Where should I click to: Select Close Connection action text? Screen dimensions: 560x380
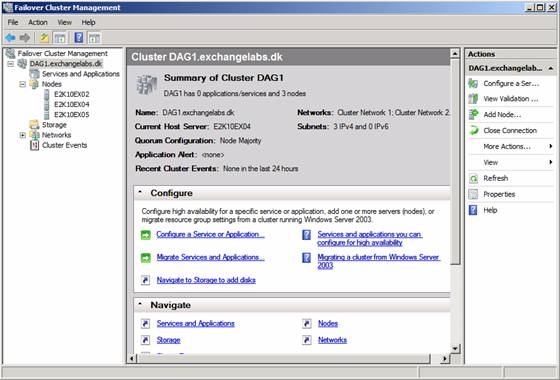coord(510,131)
